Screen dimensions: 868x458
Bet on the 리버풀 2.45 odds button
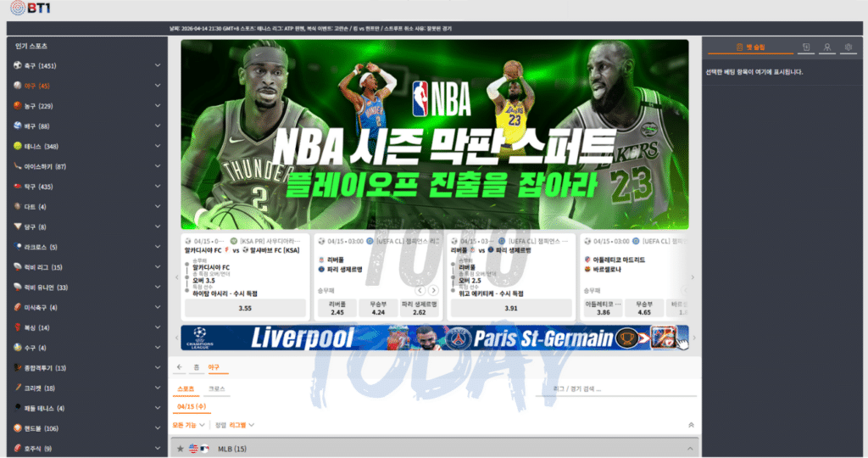click(337, 308)
